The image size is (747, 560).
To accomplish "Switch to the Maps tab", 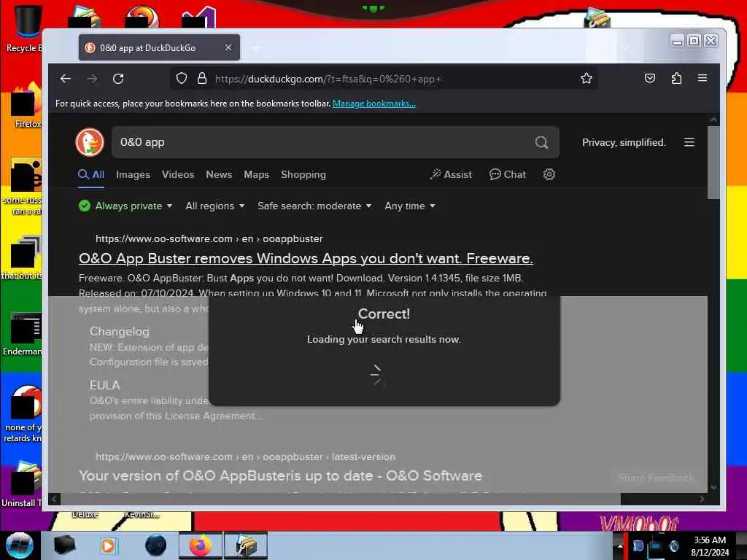I will [256, 174].
